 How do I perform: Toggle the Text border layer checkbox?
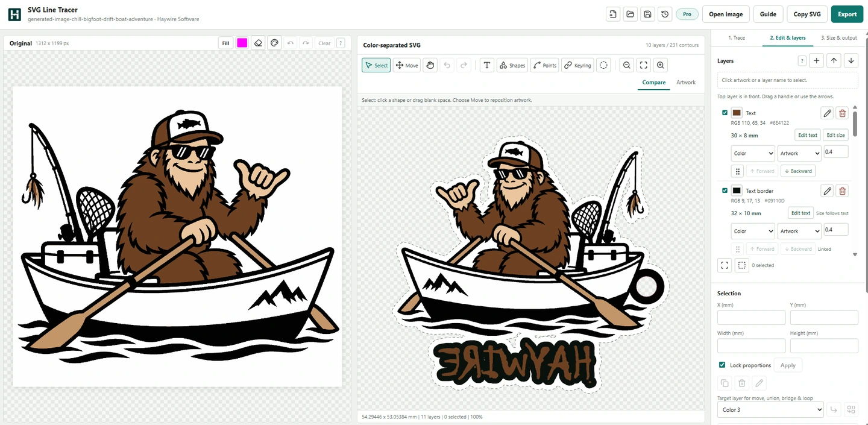click(725, 190)
